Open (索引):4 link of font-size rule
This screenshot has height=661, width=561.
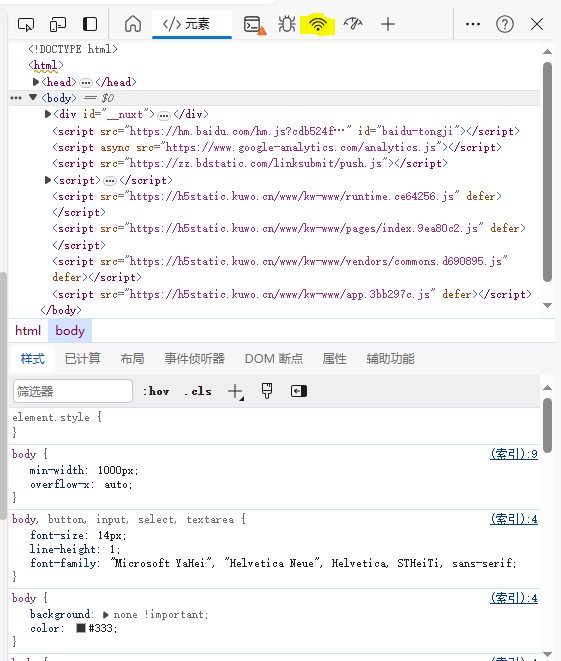pos(514,519)
